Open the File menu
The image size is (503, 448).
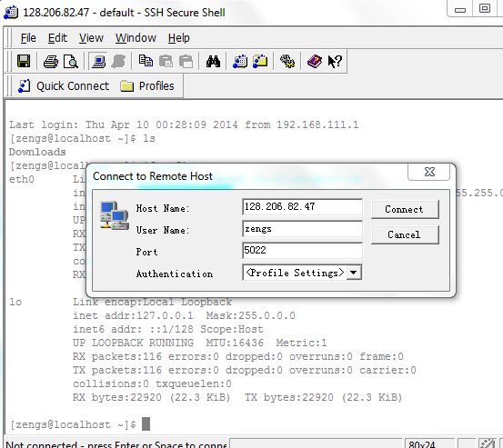point(28,38)
